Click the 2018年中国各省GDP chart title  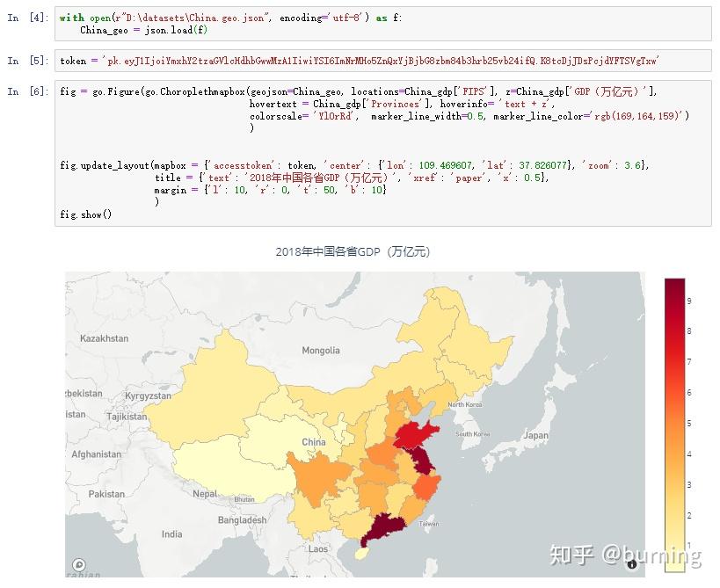click(355, 250)
